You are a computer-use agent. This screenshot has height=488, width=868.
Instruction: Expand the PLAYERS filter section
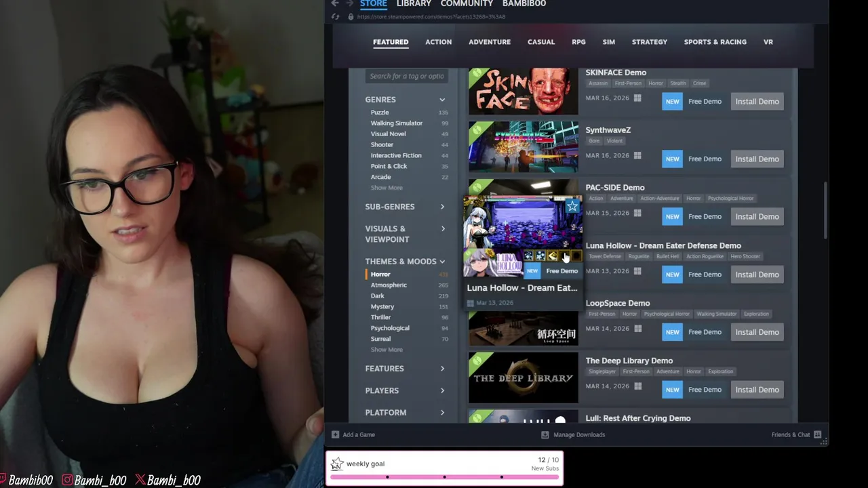point(442,390)
